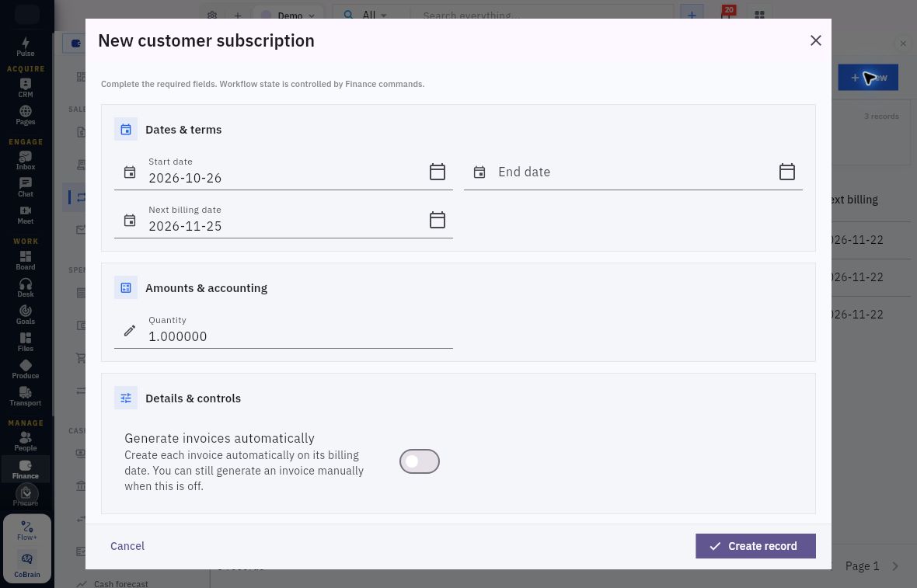The image size is (917, 588).
Task: Click Cancel to discard the subscription
Action: 127,546
